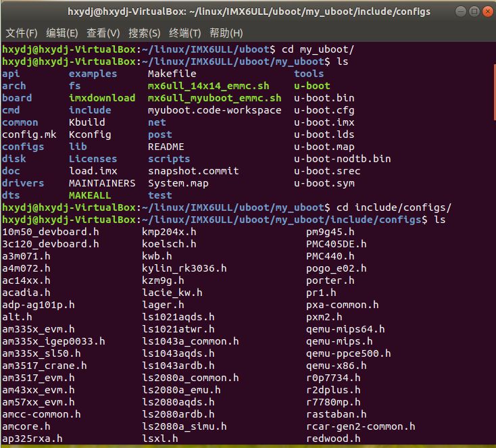This screenshot has height=448, width=496.
Task: Click the 'scripts' directory name
Action: [169, 159]
